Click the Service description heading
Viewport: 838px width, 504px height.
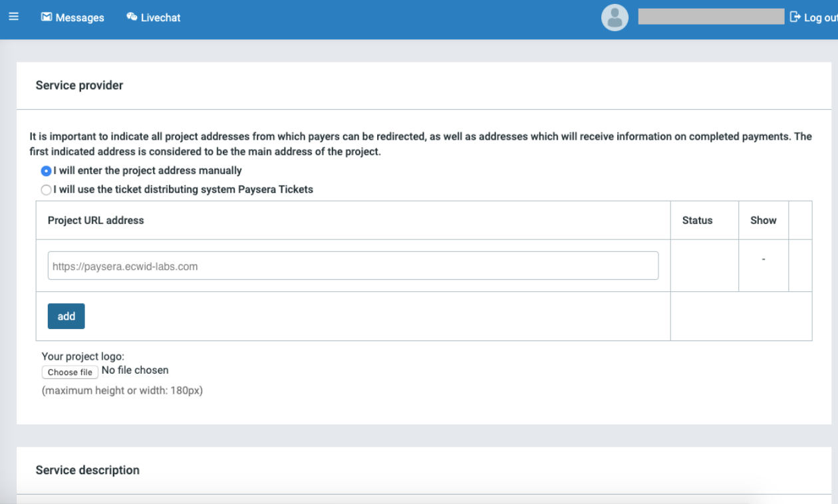click(88, 470)
